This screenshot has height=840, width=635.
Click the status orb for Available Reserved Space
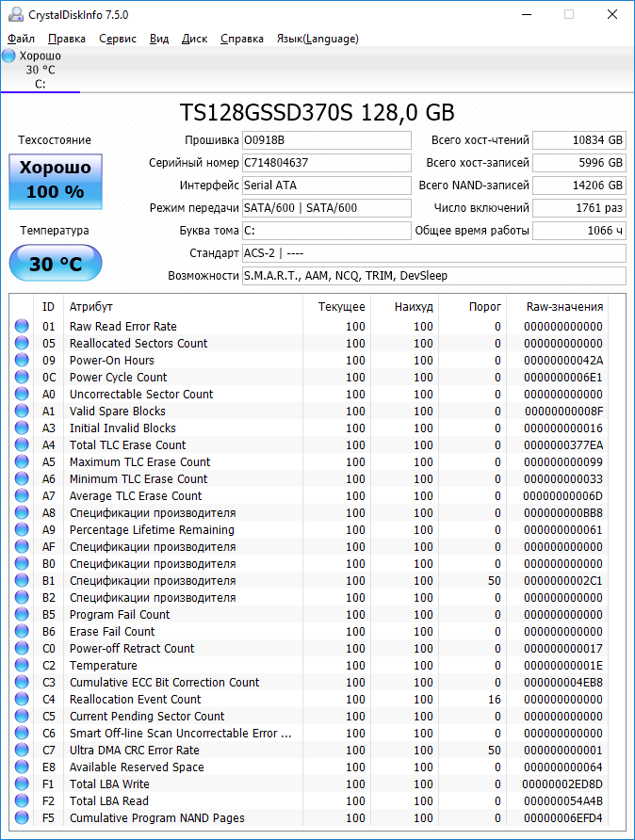pyautogui.click(x=22, y=767)
